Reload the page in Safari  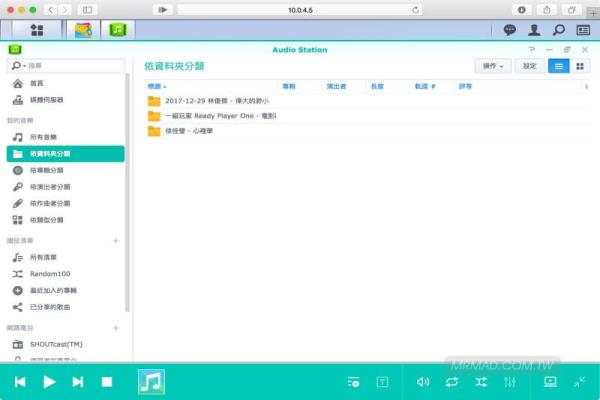click(x=416, y=10)
